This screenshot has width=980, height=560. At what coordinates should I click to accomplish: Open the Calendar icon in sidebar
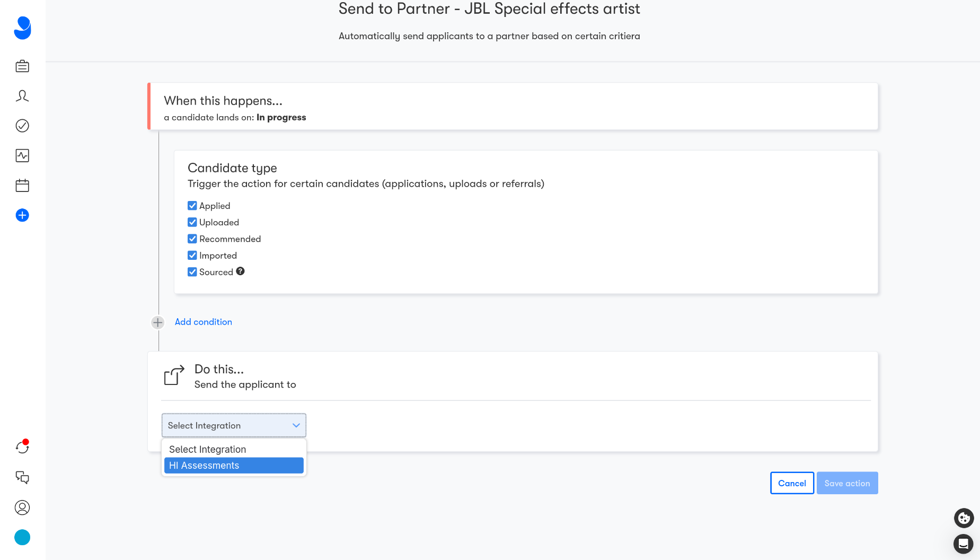[x=22, y=186]
